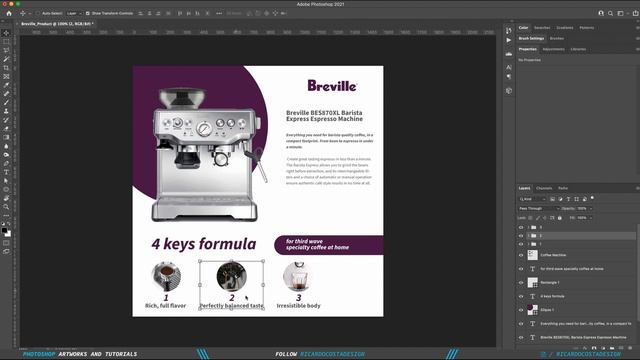Hide the 4 keys formula text layer
The height and width of the screenshot is (360, 640).
(x=521, y=296)
